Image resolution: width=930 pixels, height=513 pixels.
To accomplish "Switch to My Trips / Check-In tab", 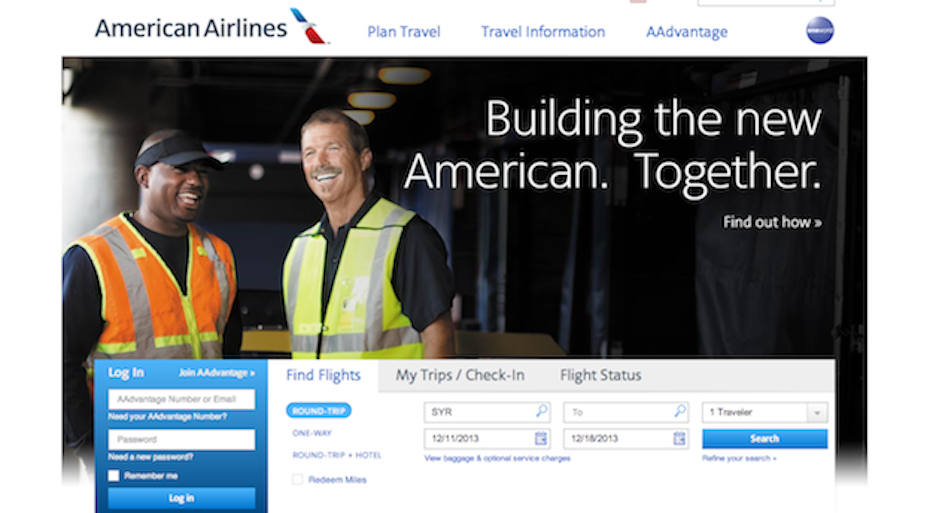I will coord(460,375).
